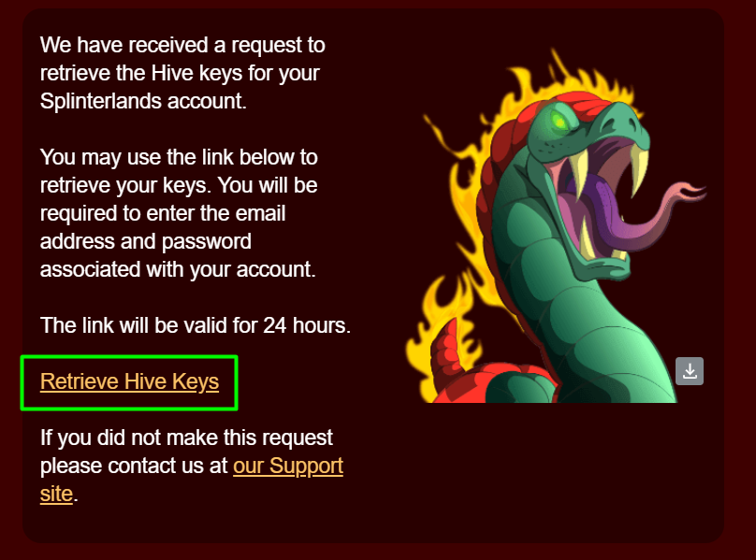Screen dimensions: 756x560
Task: Click "The link will be valid" sentence
Action: click(196, 325)
